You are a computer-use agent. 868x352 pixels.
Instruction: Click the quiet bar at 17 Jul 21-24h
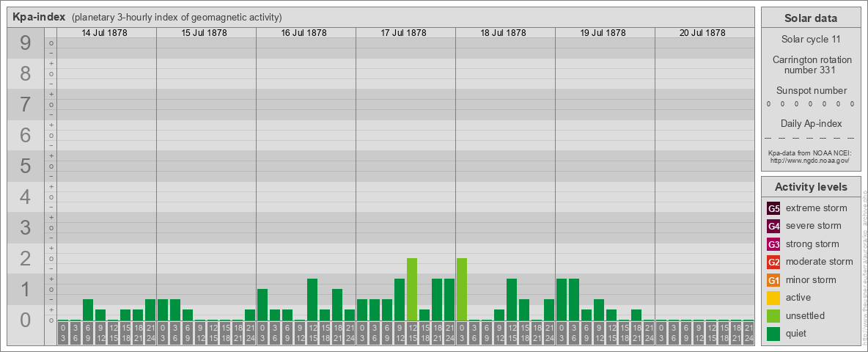tap(449, 299)
